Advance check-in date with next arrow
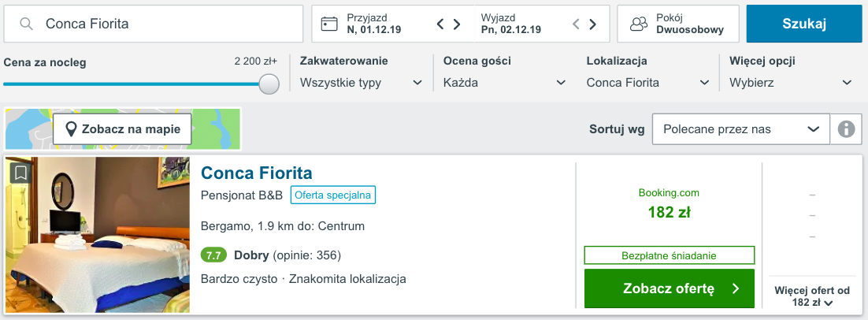This screenshot has height=320, width=868. (x=458, y=24)
